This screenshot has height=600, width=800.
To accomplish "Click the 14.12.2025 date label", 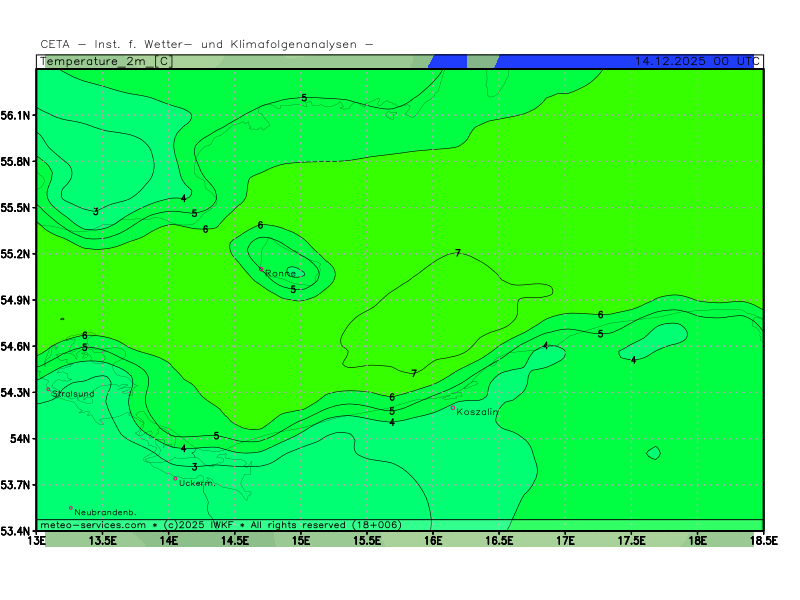I will coord(669,61).
